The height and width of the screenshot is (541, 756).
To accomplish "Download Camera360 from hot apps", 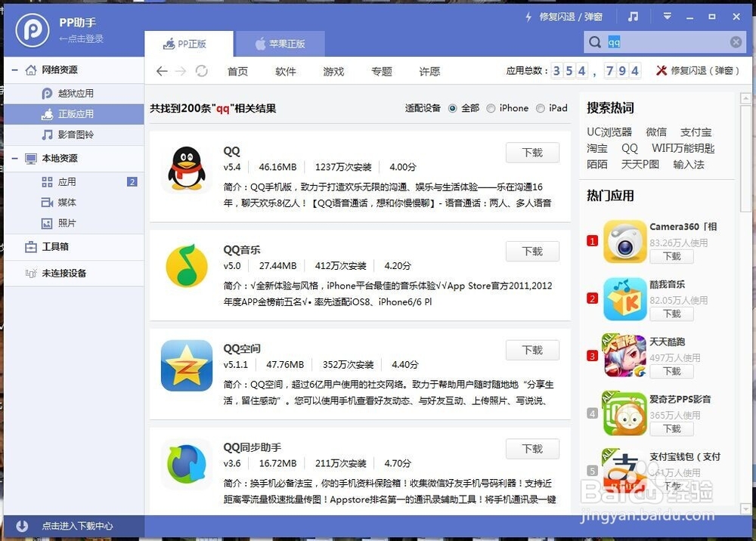I will (x=671, y=256).
